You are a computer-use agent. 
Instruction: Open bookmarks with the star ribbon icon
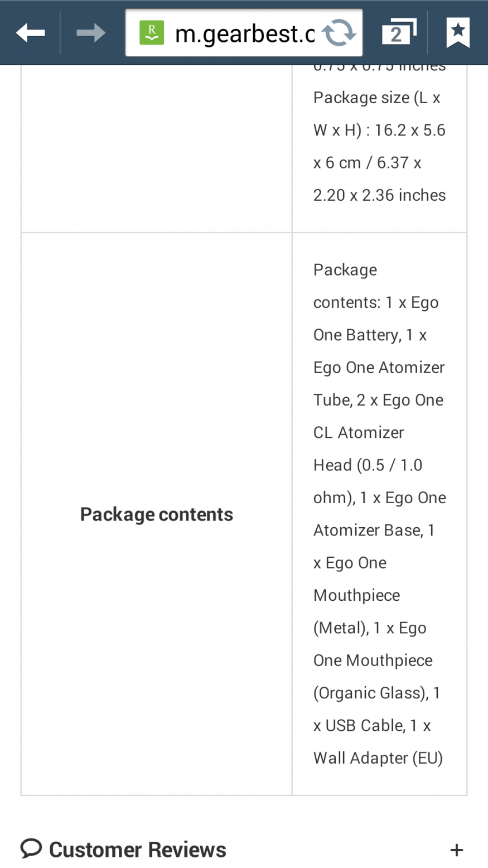[x=458, y=33]
